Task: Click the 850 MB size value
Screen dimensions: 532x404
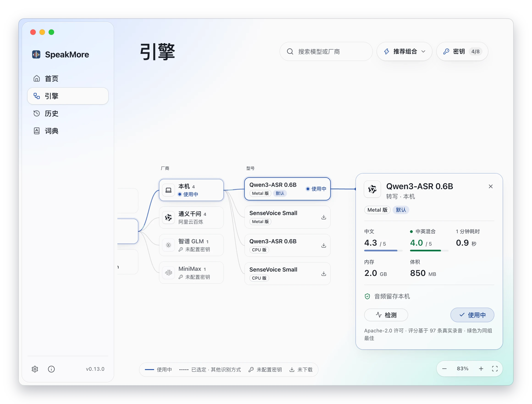Action: pyautogui.click(x=423, y=273)
